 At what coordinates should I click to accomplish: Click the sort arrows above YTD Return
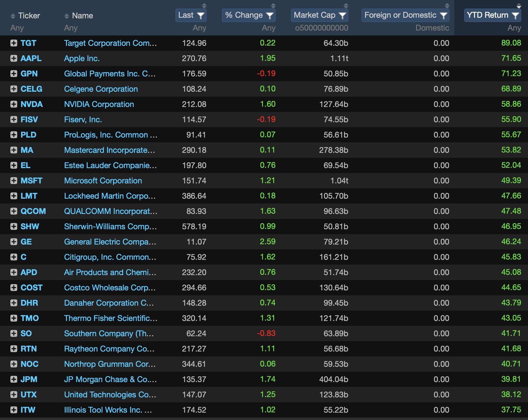pyautogui.click(x=519, y=6)
